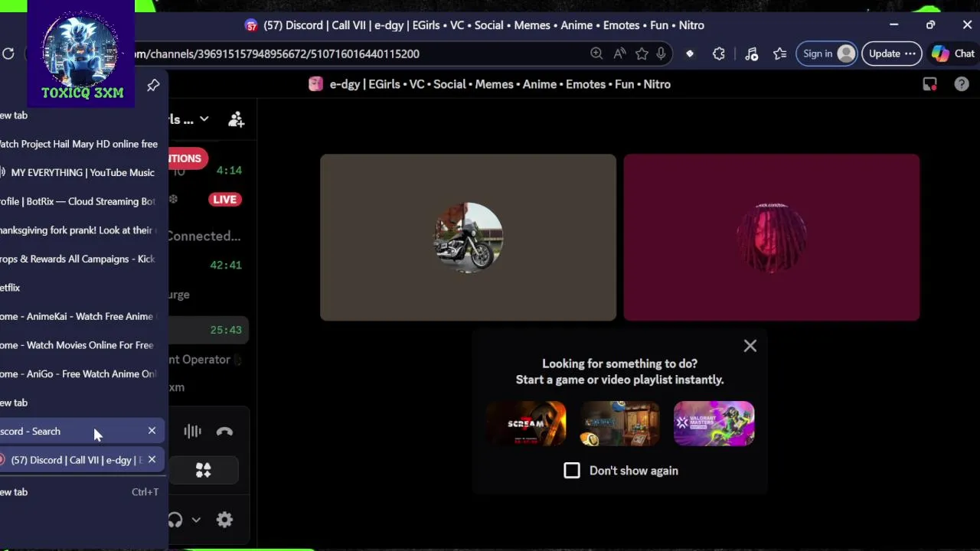Open Discord User Settings gear
The height and width of the screenshot is (551, 980).
(x=224, y=520)
